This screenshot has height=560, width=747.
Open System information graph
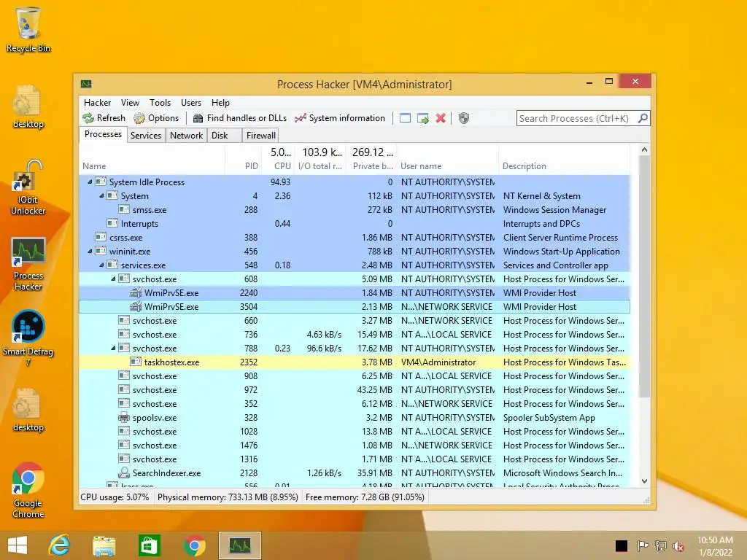point(340,118)
